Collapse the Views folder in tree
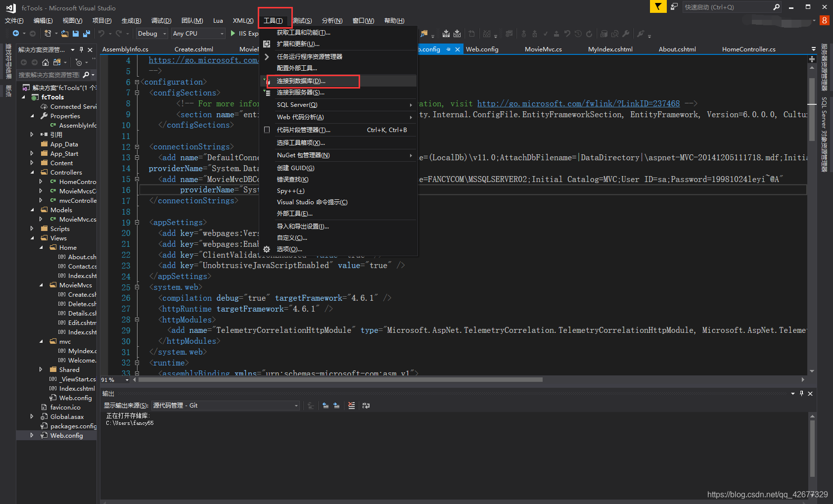The width and height of the screenshot is (833, 504). click(32, 238)
